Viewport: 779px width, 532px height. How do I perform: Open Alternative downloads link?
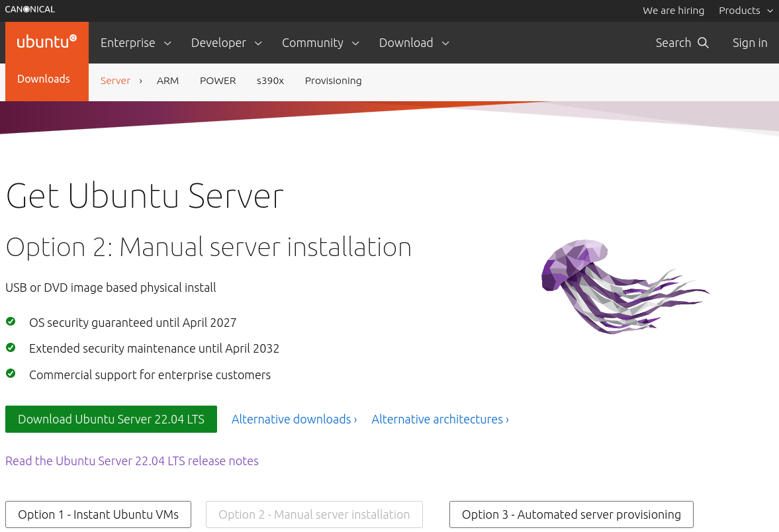294,420
